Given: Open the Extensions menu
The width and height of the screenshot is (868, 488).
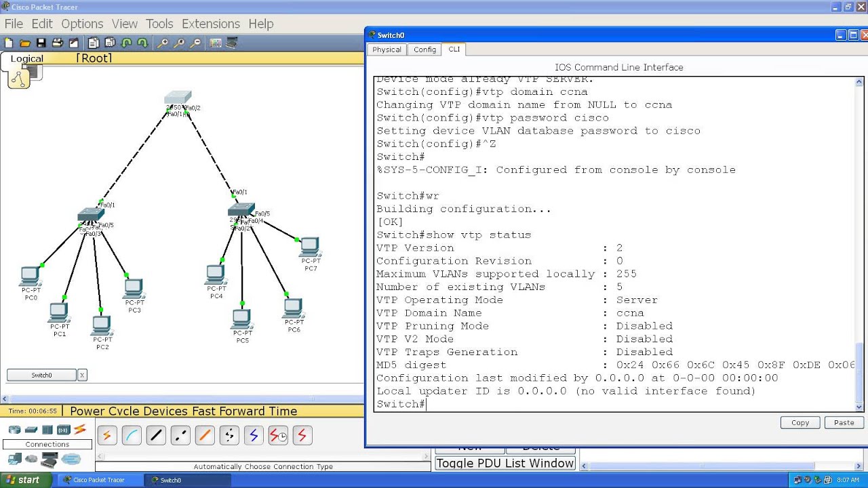Looking at the screenshot, I should click(x=211, y=24).
